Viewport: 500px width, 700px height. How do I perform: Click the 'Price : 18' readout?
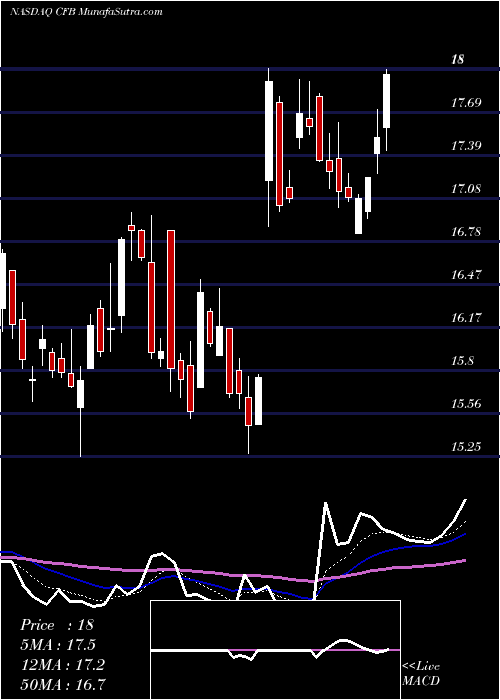[57, 625]
